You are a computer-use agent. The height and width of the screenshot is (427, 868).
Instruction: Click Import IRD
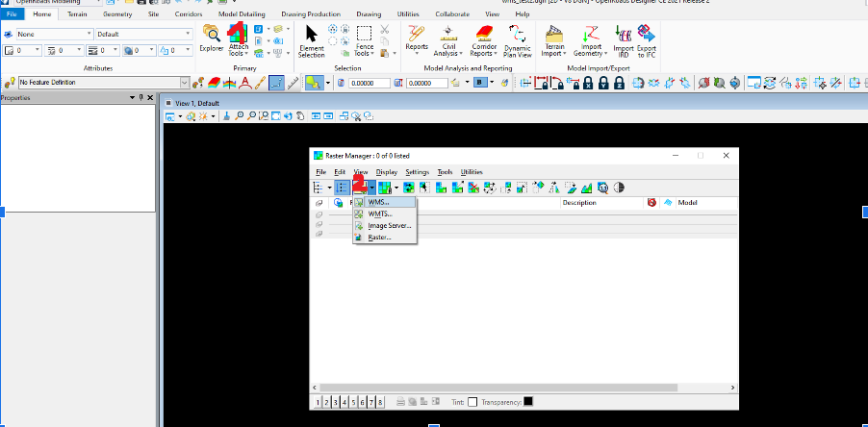(x=624, y=39)
